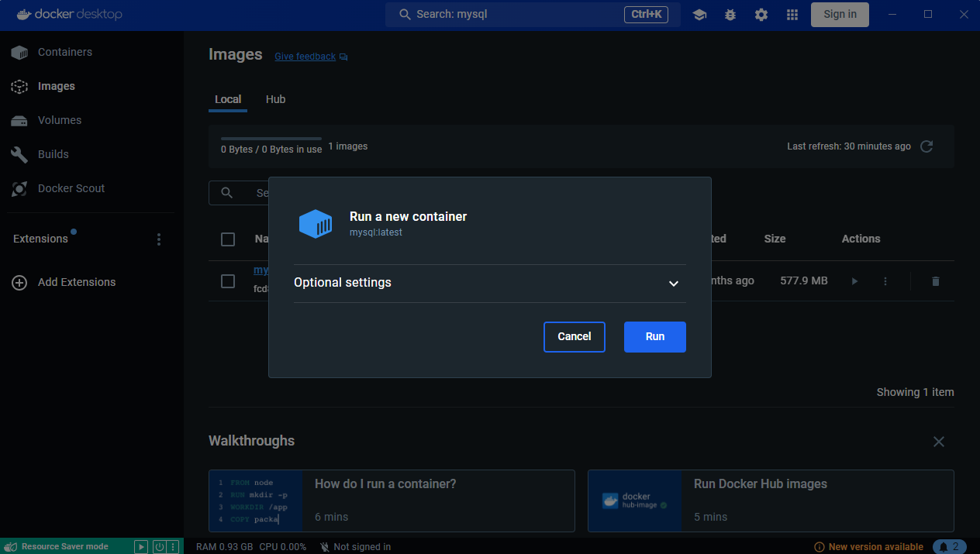Toggle the select-all images checkbox
980x554 pixels.
[x=228, y=239]
